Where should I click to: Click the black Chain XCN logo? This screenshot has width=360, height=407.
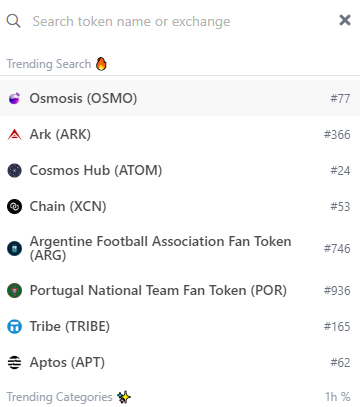pyautogui.click(x=14, y=206)
